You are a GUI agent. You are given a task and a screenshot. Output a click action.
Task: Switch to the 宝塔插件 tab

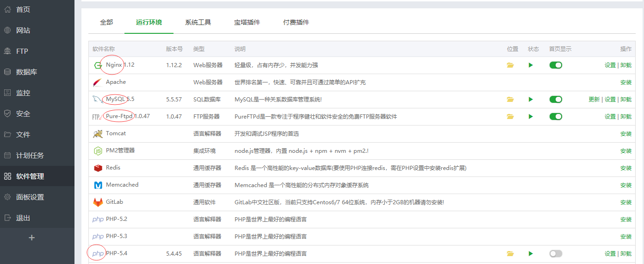click(x=247, y=22)
